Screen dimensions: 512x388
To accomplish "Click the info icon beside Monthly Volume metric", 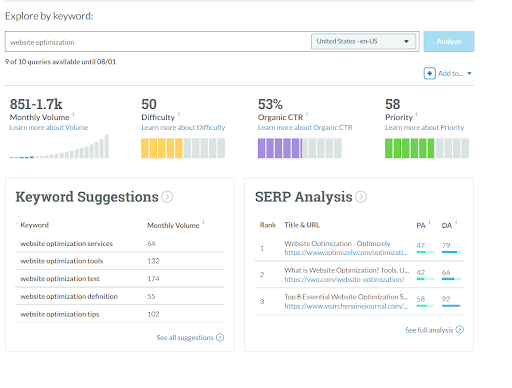I will click(x=73, y=114).
